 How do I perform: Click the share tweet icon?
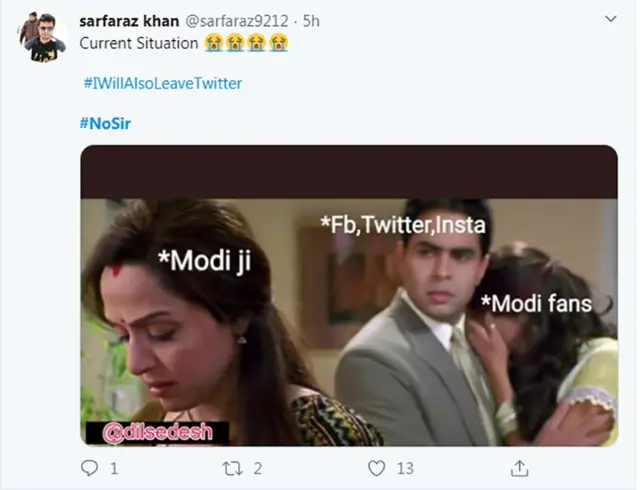point(520,468)
